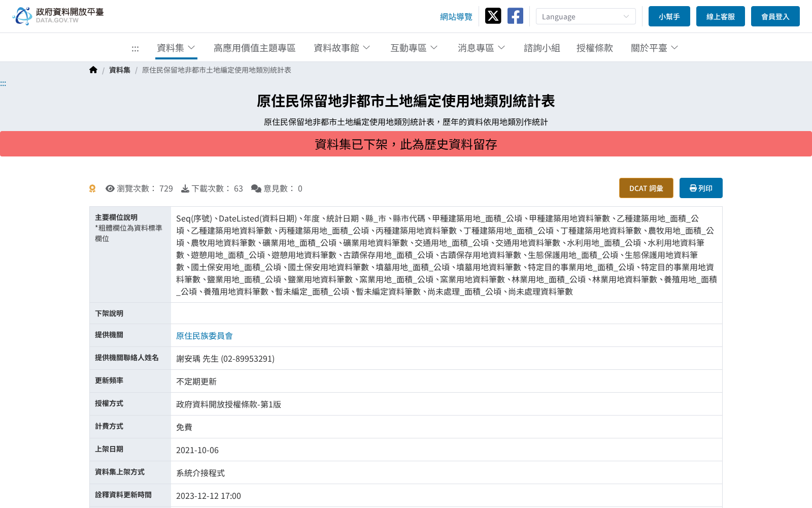Screen dimensions: 812x508
Task: Click the download icon beside 下載次數
Action: tap(185, 188)
